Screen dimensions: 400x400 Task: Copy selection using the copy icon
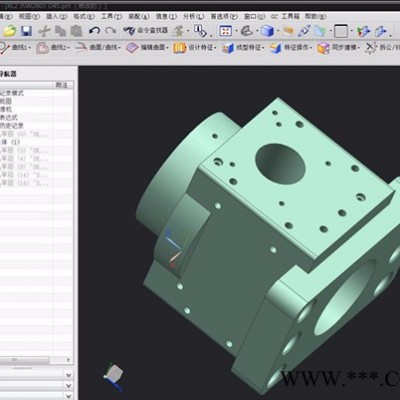point(60,31)
